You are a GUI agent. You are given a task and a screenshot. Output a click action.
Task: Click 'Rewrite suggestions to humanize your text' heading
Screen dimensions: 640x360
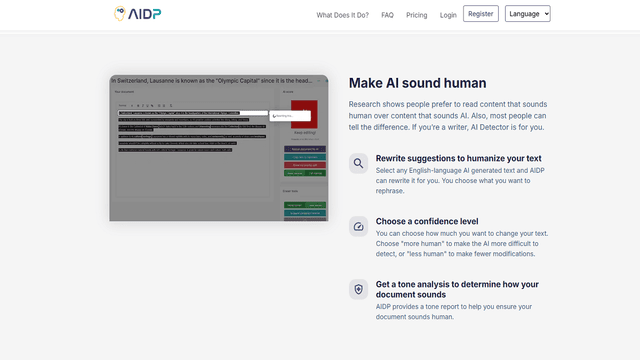click(458, 158)
